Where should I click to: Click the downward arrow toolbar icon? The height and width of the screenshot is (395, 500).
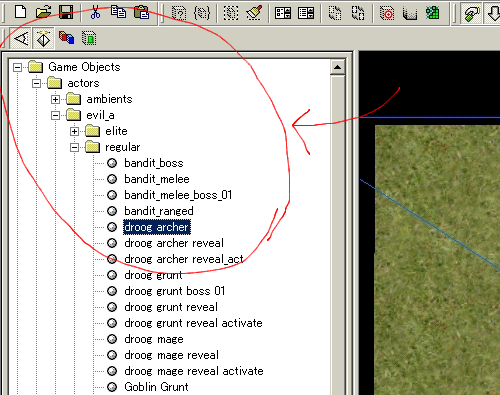493,13
